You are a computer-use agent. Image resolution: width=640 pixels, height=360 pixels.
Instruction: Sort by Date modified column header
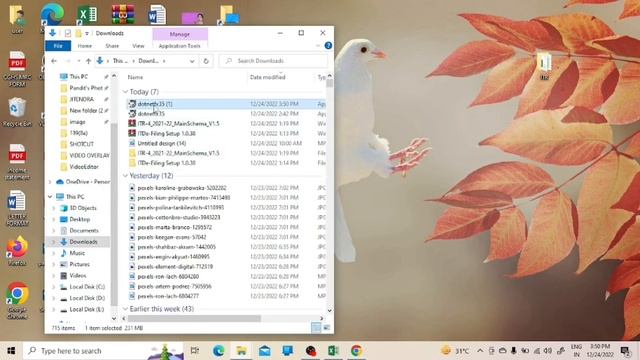267,77
